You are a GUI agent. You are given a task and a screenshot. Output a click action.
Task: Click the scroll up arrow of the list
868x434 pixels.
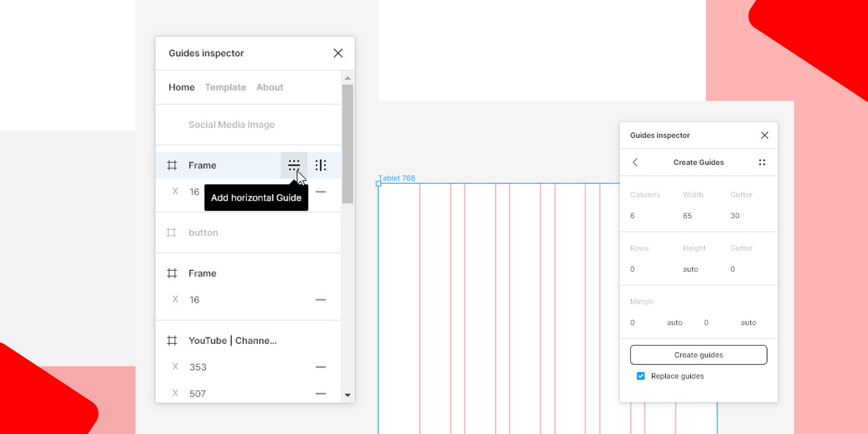point(348,78)
